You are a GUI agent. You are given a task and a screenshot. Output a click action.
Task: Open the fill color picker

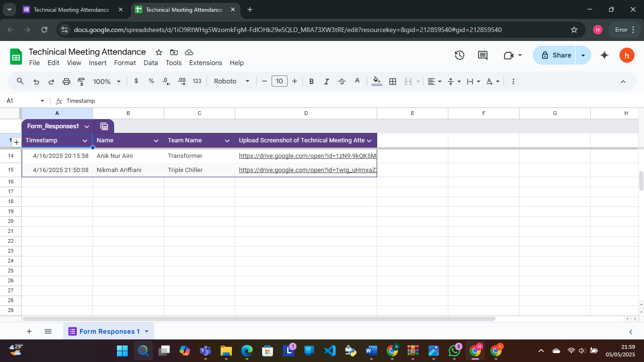click(x=377, y=82)
